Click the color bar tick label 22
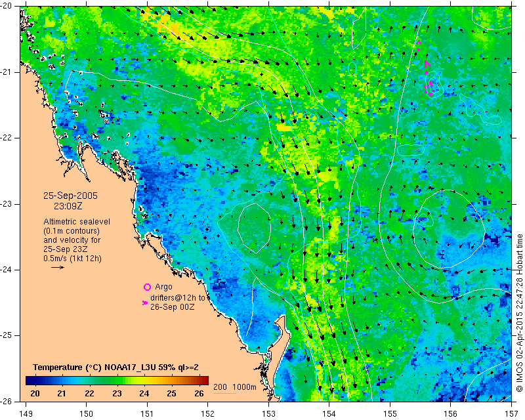This screenshot has height=420, width=525. pyautogui.click(x=89, y=393)
